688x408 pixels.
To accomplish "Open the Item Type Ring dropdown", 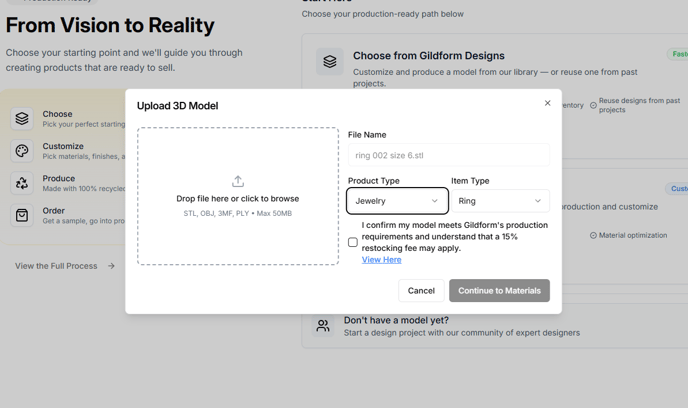I will coord(500,201).
